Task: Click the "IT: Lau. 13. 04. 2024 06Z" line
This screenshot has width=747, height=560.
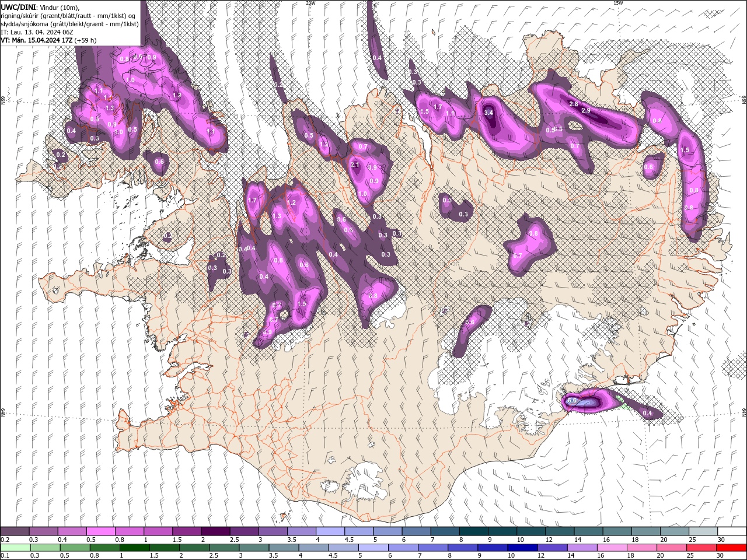Action: [36, 32]
